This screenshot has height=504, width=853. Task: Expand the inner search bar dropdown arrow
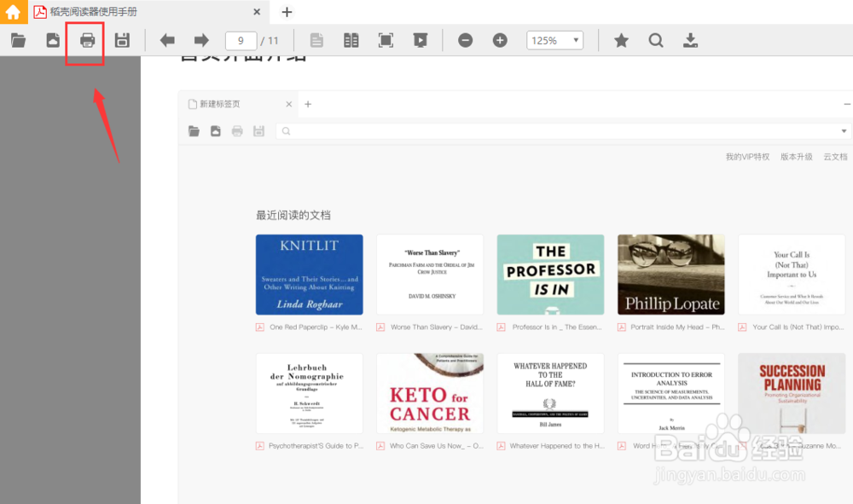pos(844,131)
